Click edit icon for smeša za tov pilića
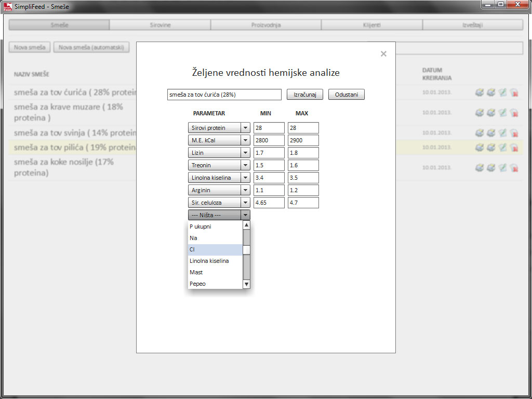The image size is (532, 399). pyautogui.click(x=502, y=147)
